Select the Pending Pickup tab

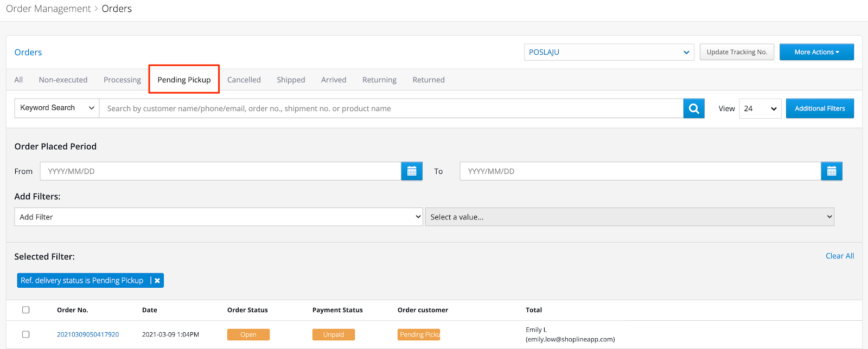point(184,80)
